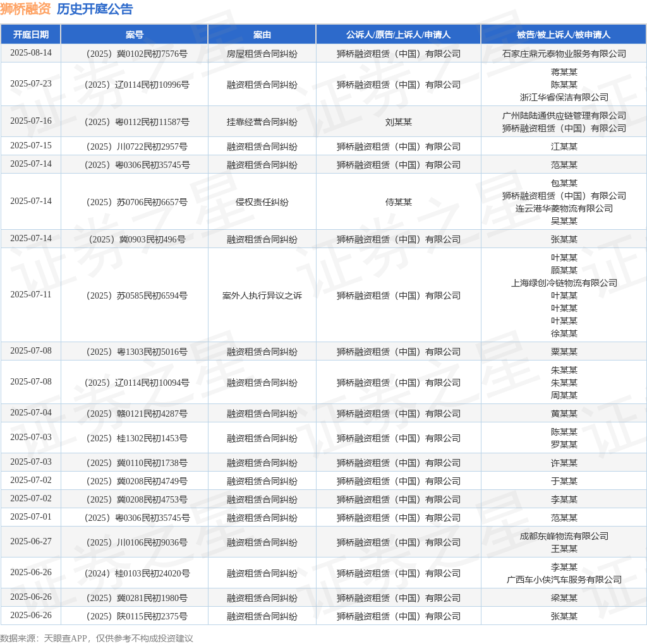The image size is (647, 644).
Task: Click the 历史开庭公告 heading
Action: 95,9
